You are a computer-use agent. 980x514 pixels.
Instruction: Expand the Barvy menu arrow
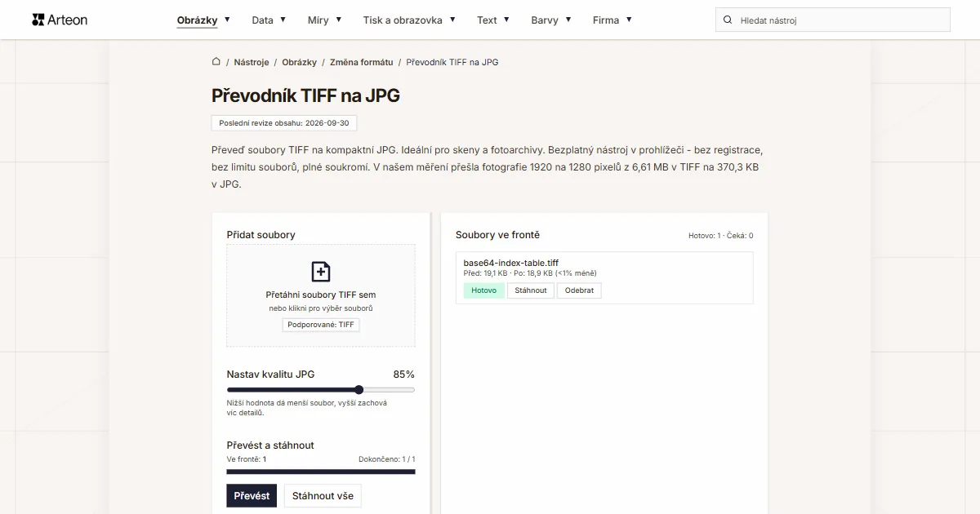click(x=568, y=20)
